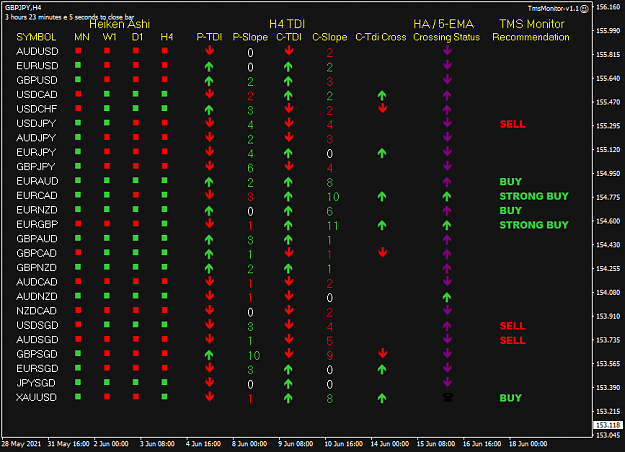Click the NZDCAD symbol label

click(36, 311)
